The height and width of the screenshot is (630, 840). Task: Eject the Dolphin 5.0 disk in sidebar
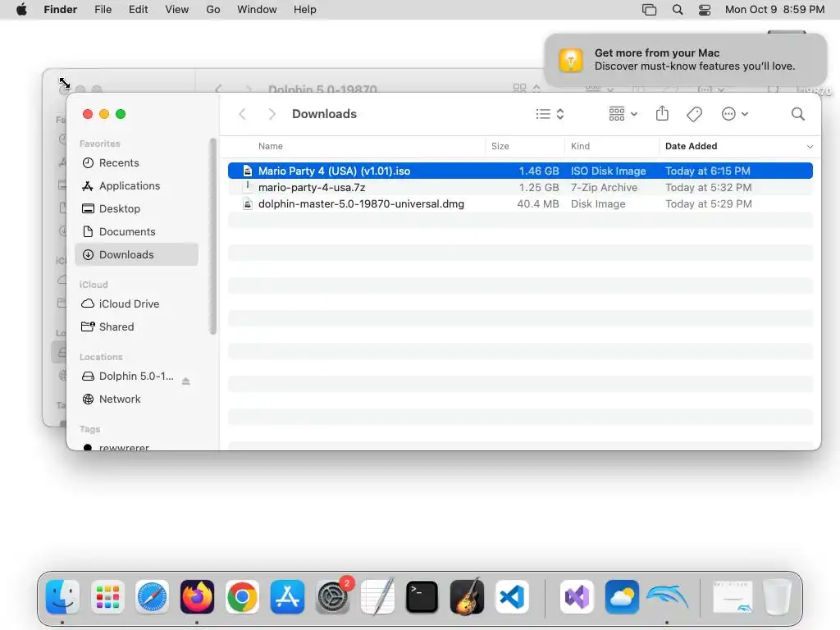pyautogui.click(x=186, y=381)
